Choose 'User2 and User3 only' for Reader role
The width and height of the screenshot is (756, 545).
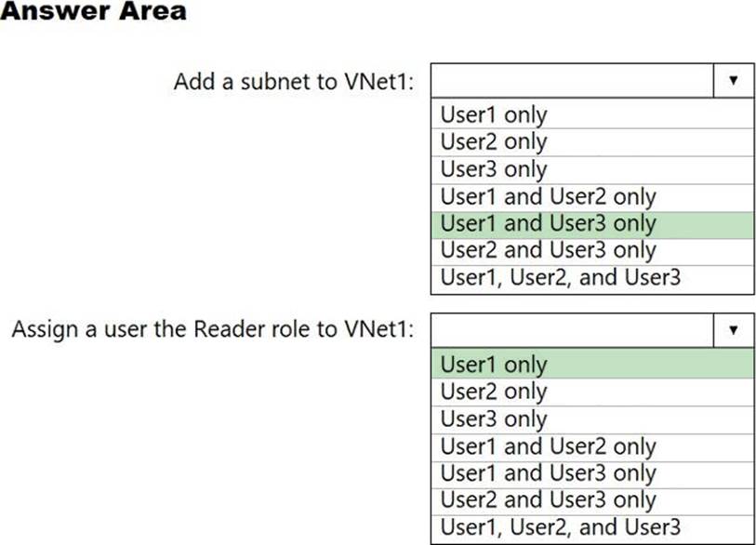[x=591, y=500]
